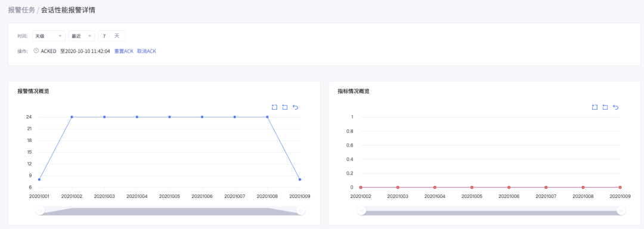The width and height of the screenshot is (644, 229).
Task: Click the 20201005 data point in alarm chart
Action: coord(169,117)
